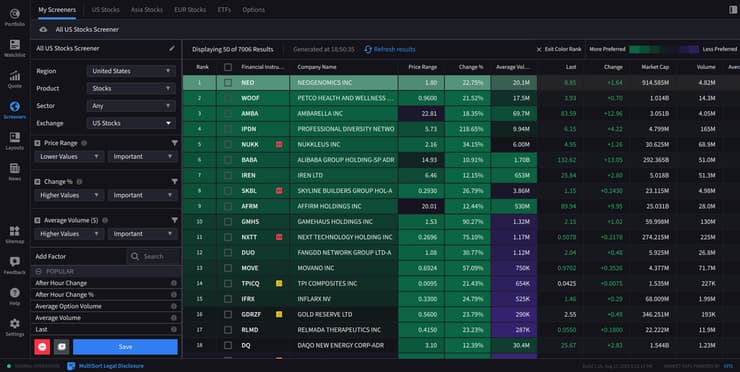The image size is (740, 372).
Task: Click the yellow alert icon on TPICQ row
Action: click(x=279, y=284)
